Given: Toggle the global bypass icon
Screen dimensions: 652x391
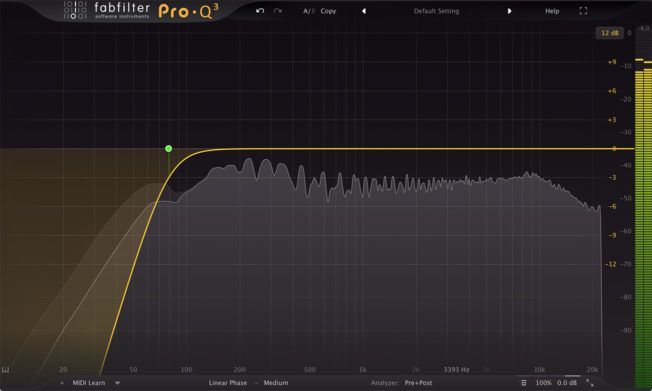Looking at the screenshot, I should tap(524, 383).
